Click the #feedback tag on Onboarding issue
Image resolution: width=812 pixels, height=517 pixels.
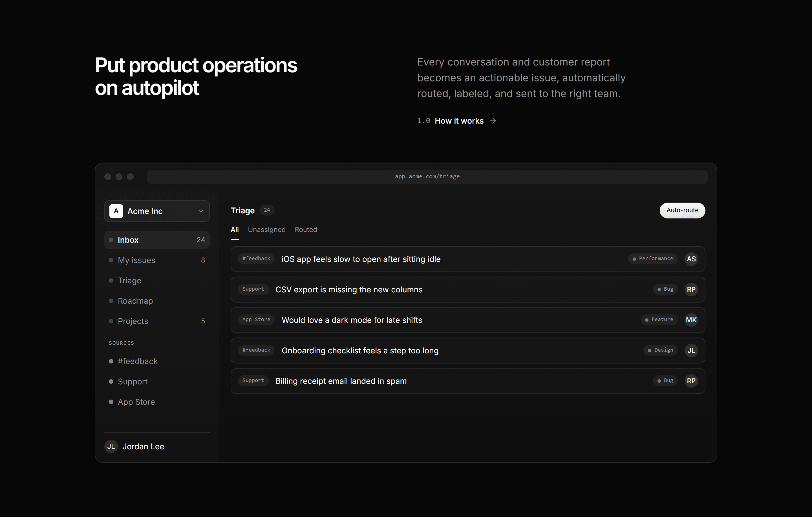pyautogui.click(x=256, y=350)
